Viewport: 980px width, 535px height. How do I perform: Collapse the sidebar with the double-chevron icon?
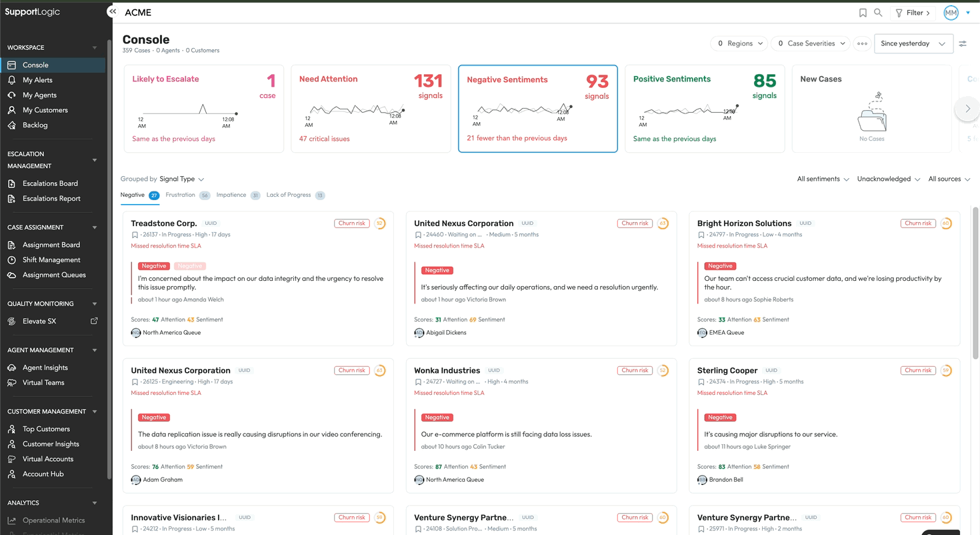coord(113,11)
